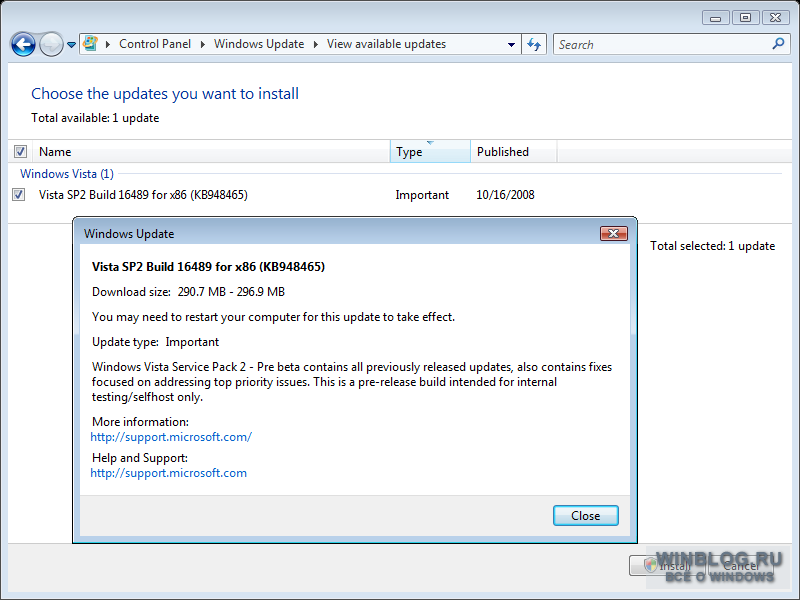The height and width of the screenshot is (600, 800).
Task: Click the Control Panel icon in address bar
Action: click(91, 44)
